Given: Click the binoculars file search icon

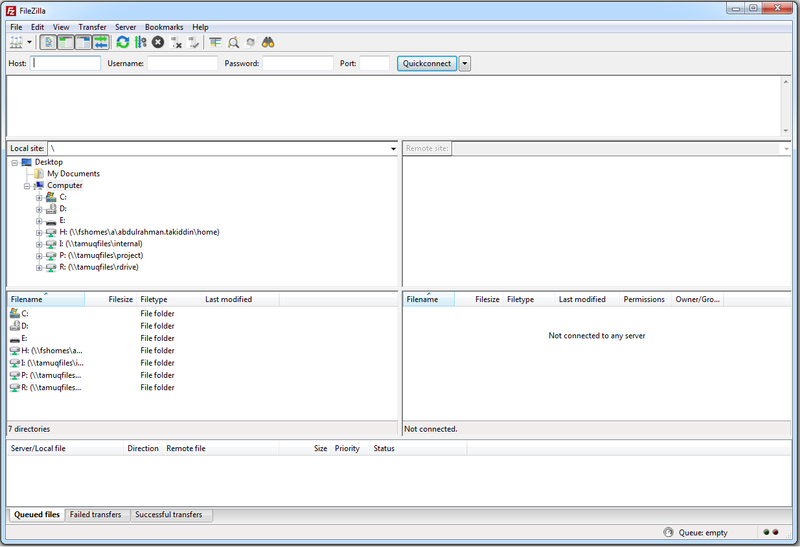Looking at the screenshot, I should click(268, 43).
